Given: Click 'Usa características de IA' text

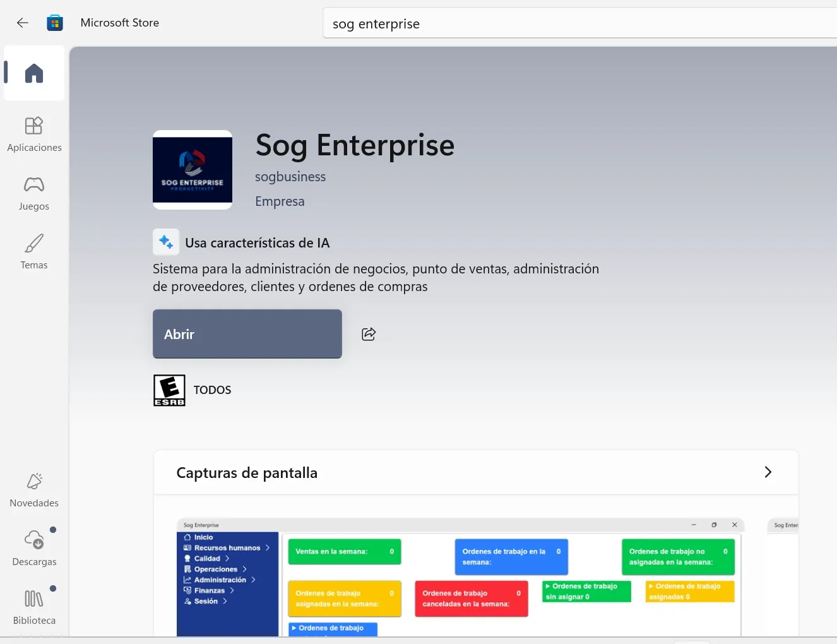Looking at the screenshot, I should coord(258,243).
